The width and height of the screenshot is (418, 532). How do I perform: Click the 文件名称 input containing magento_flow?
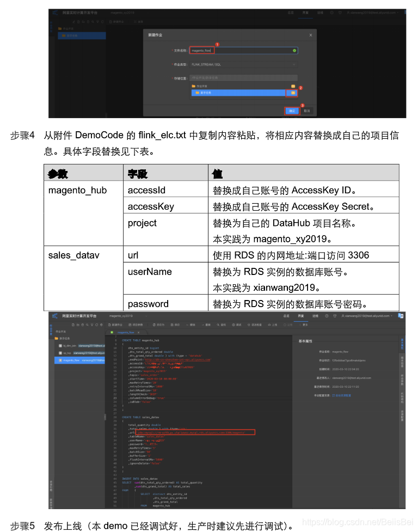coord(243,51)
